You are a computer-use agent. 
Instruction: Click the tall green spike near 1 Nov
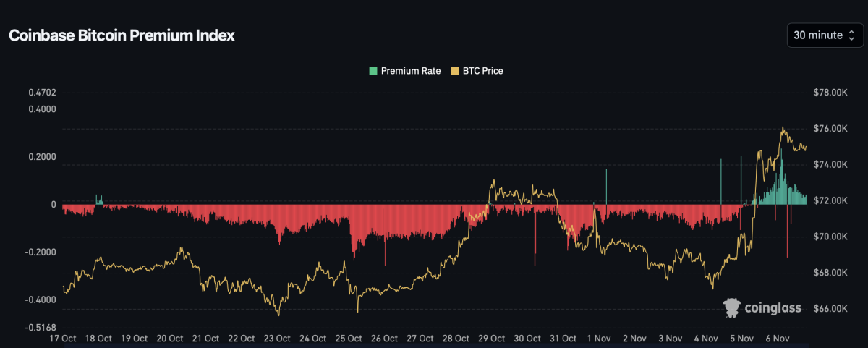(606, 184)
